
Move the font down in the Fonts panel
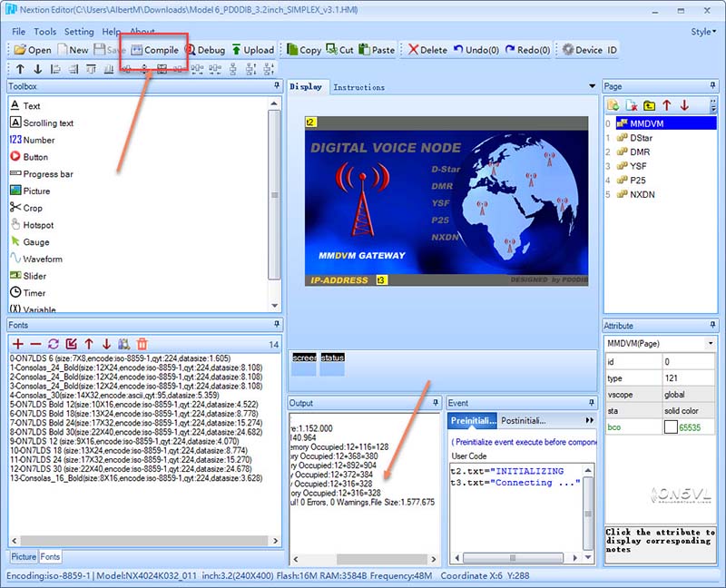pos(106,344)
